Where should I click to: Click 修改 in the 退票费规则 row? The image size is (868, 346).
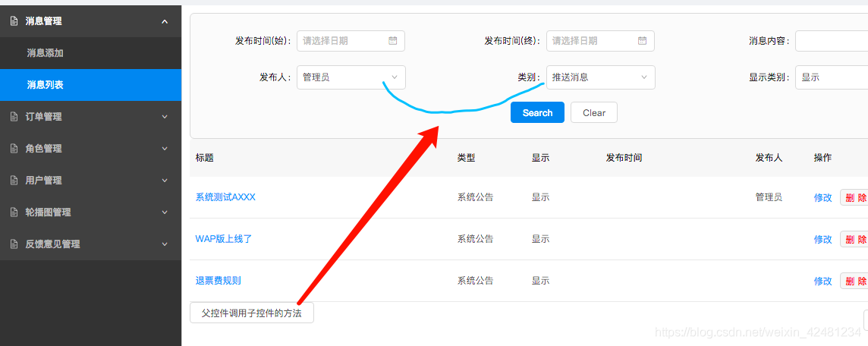(x=822, y=282)
